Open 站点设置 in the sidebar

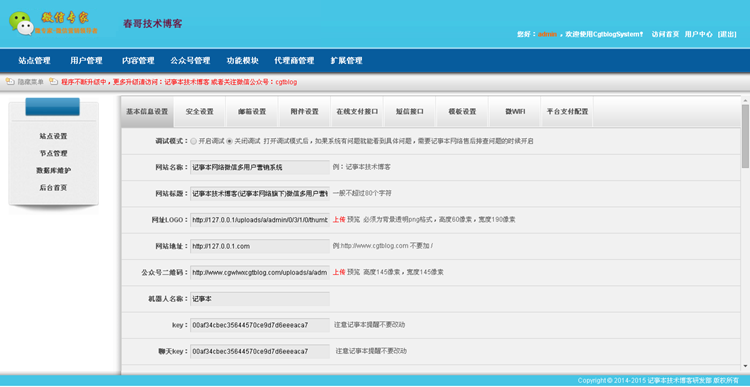coord(54,136)
